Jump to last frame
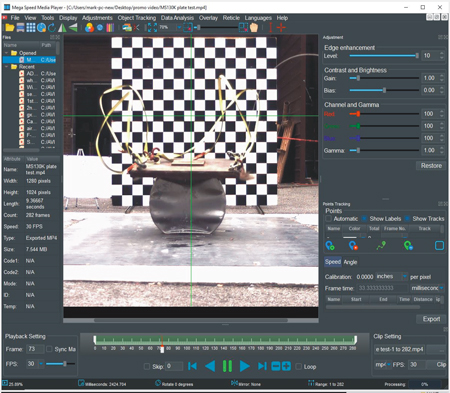Image resolution: width=450 pixels, height=393 pixels. click(262, 366)
